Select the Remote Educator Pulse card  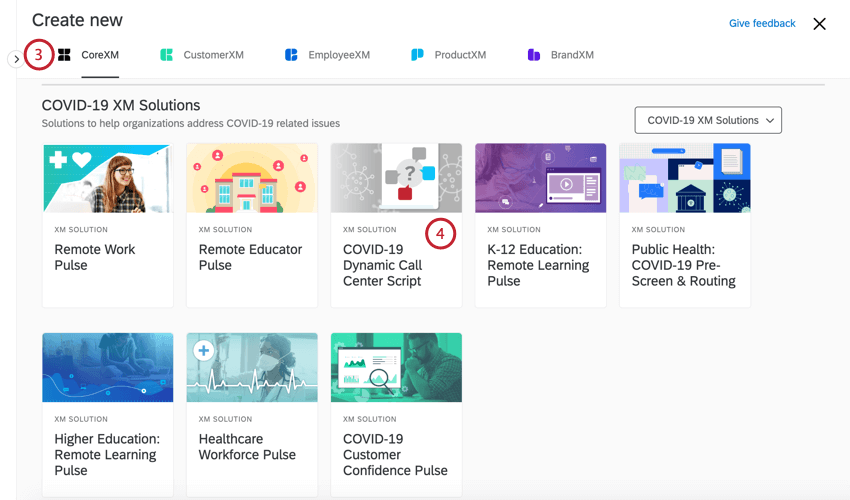tap(252, 225)
